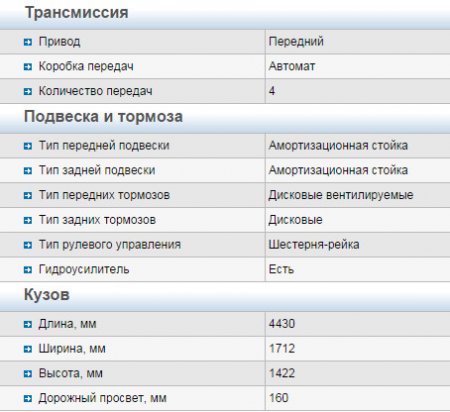Viewport: 450px width, 412px height.
Task: Click the arrow icon next to Гидроусилитель
Action: click(x=28, y=270)
